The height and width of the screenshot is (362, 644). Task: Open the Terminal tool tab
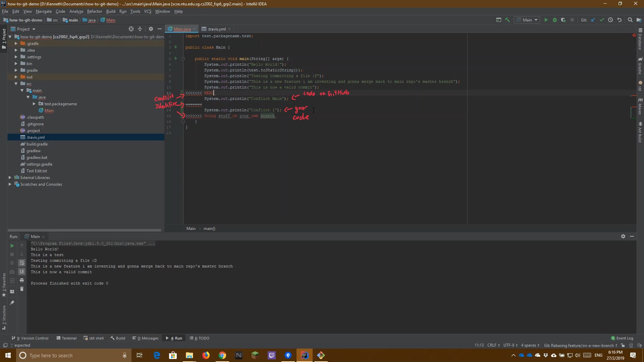(66, 338)
